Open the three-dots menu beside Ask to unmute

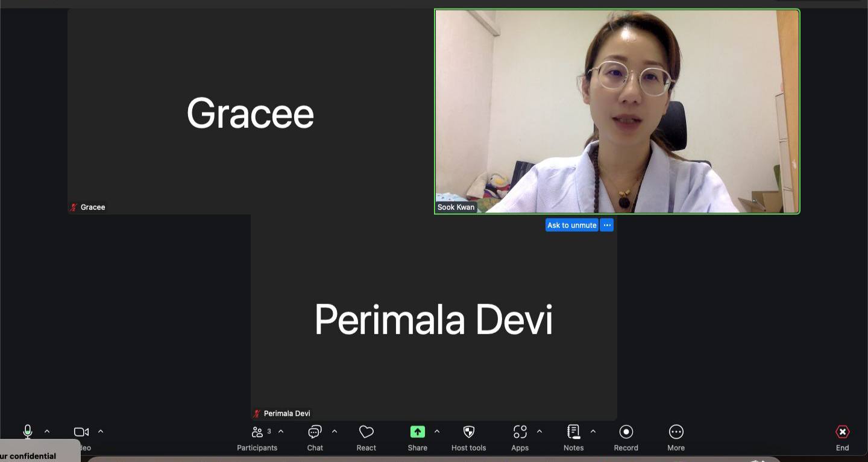pyautogui.click(x=607, y=225)
